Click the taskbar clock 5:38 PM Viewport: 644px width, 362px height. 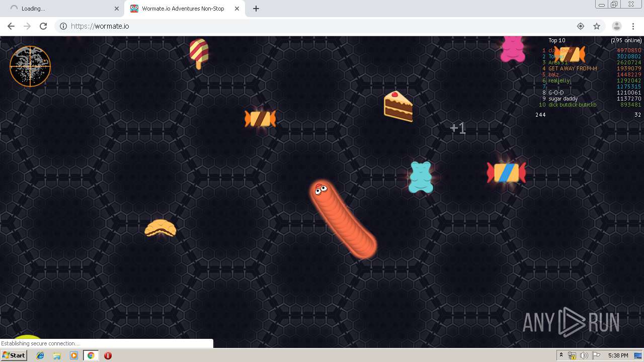pyautogui.click(x=618, y=355)
